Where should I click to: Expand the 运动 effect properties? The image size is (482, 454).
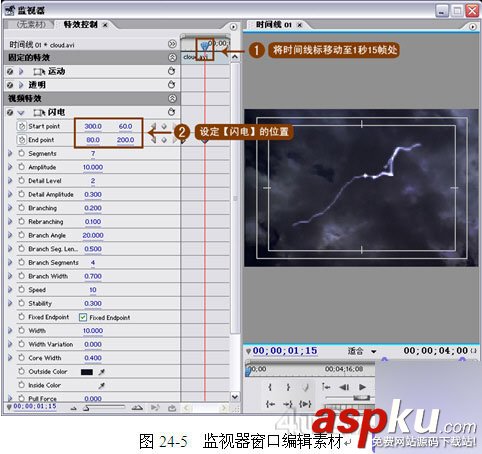pos(21,71)
